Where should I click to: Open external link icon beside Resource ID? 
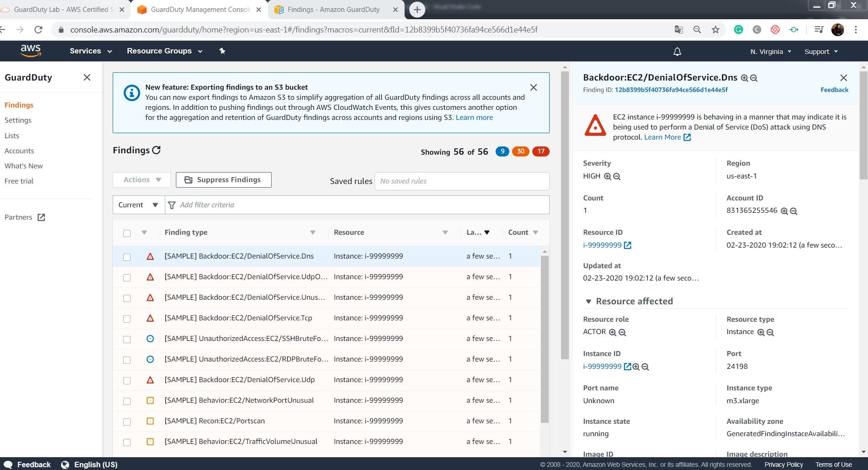628,245
